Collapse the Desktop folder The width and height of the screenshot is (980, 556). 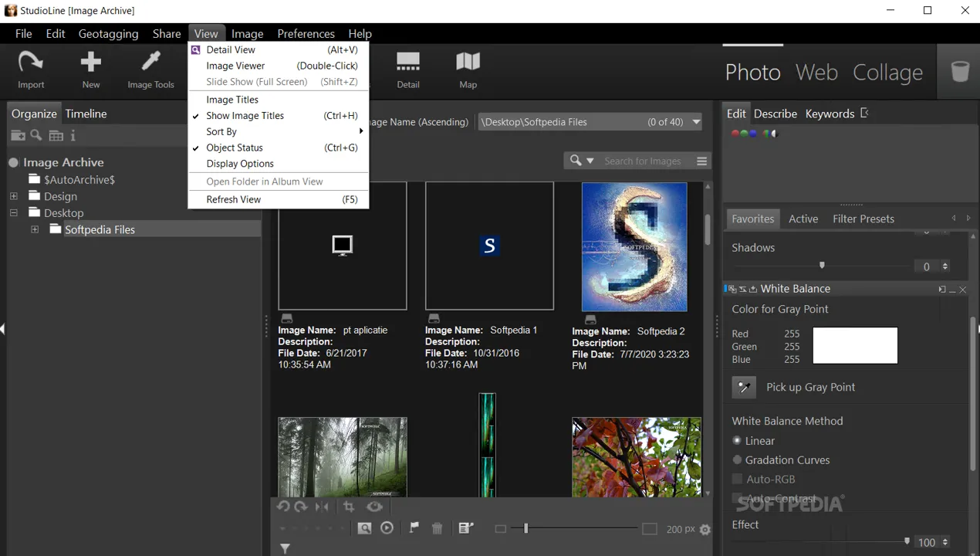[x=13, y=213]
